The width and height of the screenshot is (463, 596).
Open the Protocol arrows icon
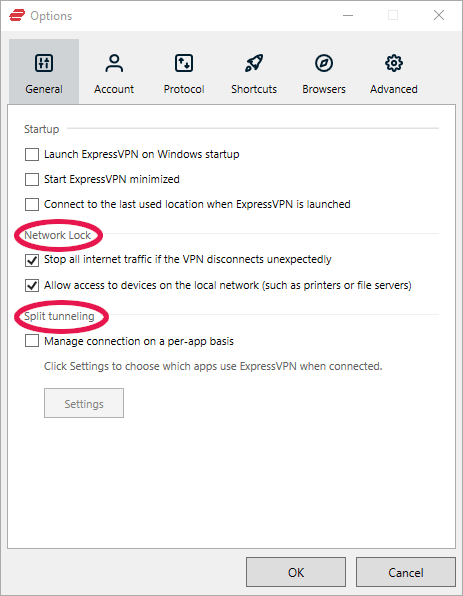coord(184,63)
